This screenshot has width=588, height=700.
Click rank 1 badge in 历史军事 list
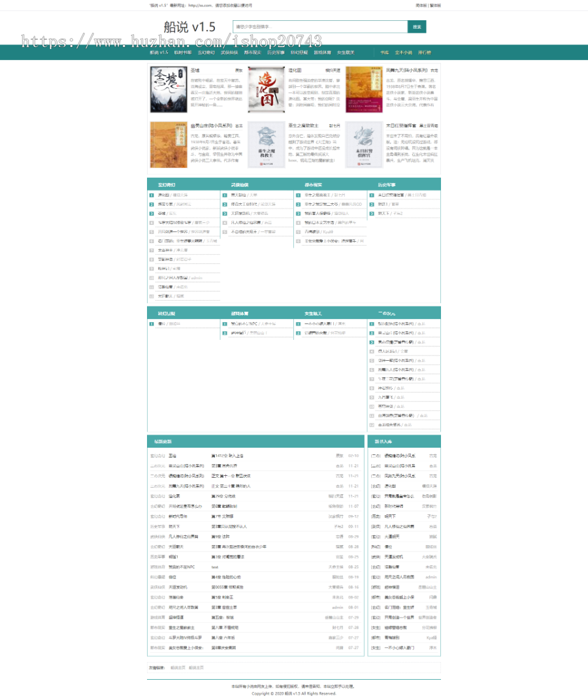point(372,195)
